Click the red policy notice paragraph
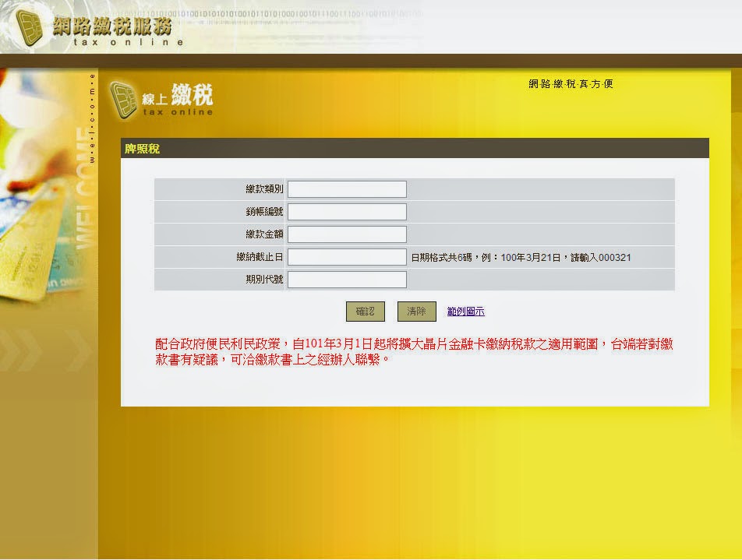The height and width of the screenshot is (560, 742). tap(413, 352)
